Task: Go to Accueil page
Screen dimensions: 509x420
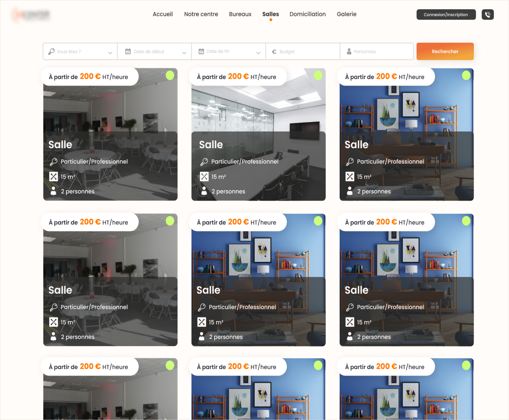Action: click(163, 14)
